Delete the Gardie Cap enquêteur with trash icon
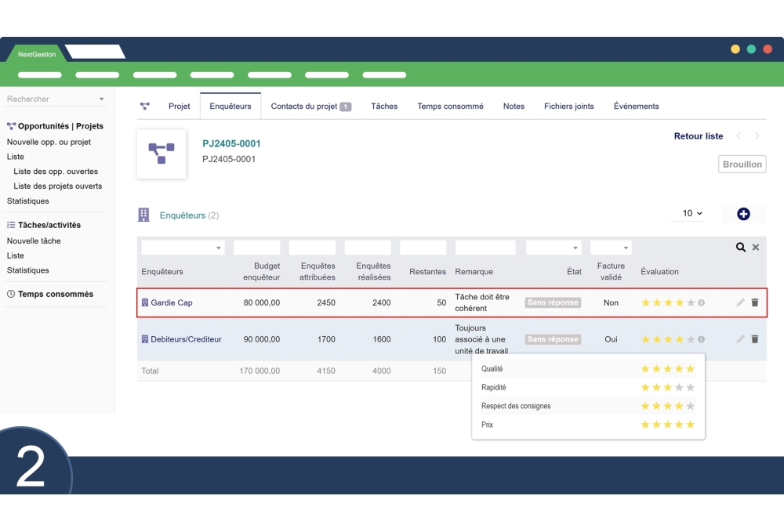784x532 pixels. pyautogui.click(x=755, y=302)
